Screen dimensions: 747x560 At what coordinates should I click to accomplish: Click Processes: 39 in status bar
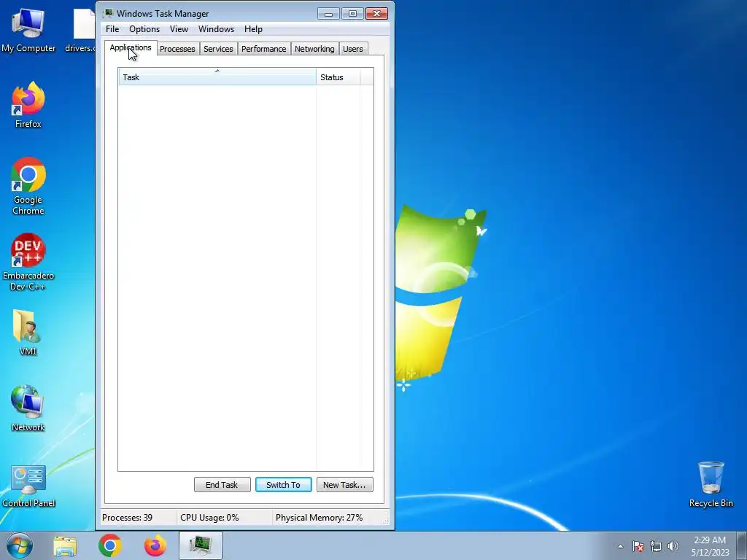127,518
